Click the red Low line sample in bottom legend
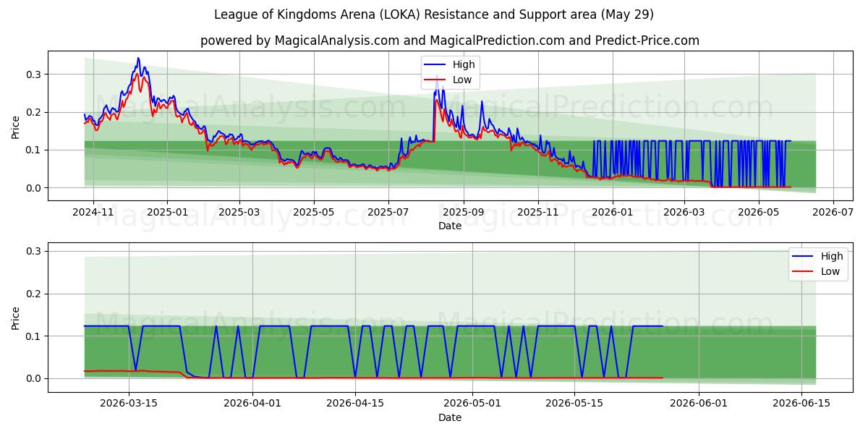 coord(804,272)
